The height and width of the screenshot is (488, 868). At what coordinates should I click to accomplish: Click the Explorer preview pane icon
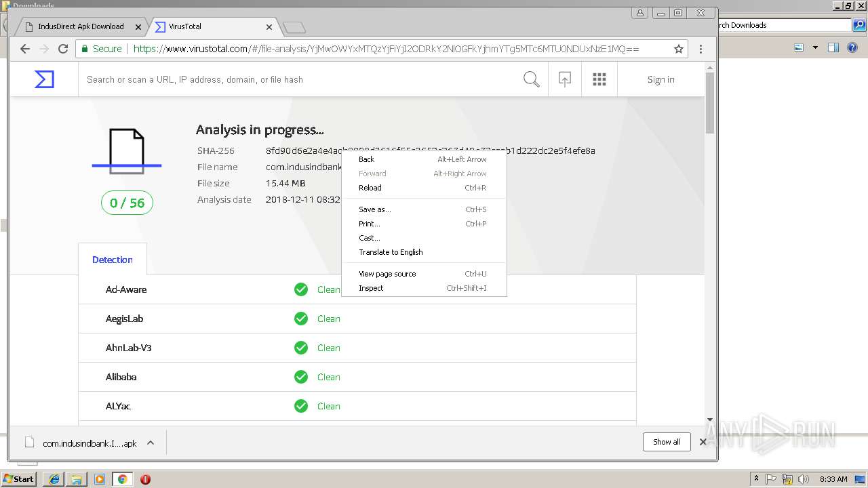tap(833, 48)
